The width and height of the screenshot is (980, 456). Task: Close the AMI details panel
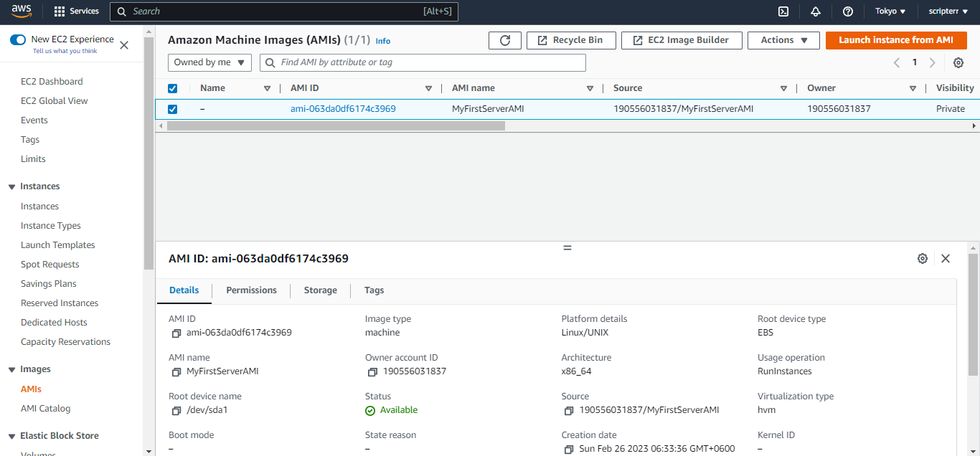[x=946, y=258]
